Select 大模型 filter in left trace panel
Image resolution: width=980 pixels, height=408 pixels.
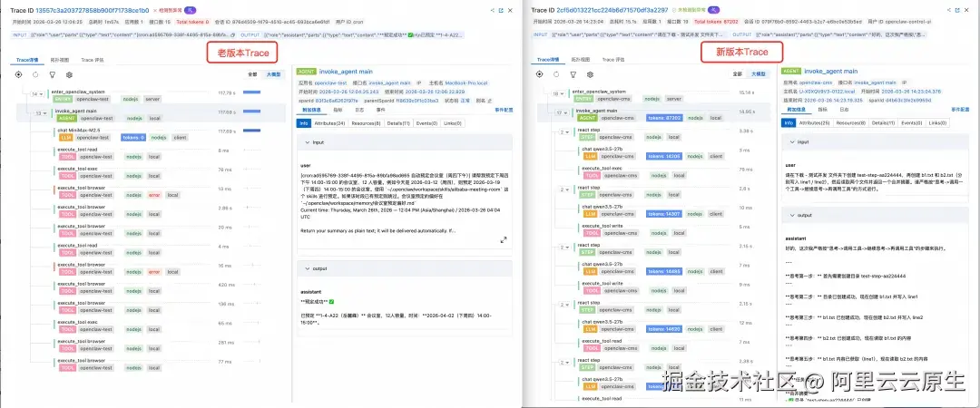272,73
